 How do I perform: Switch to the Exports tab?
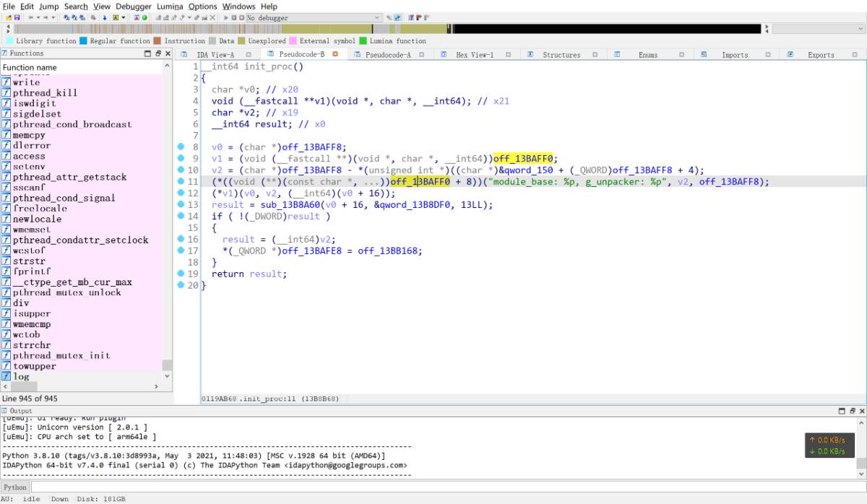coord(821,54)
